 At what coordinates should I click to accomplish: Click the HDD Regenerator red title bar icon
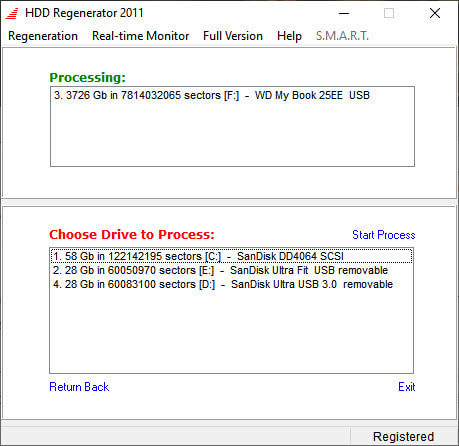12,14
